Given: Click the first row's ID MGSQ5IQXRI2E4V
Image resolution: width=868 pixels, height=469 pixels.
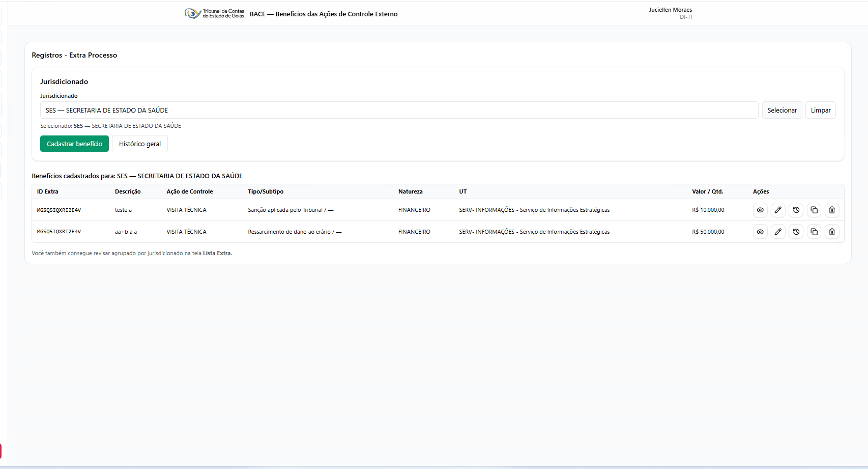Looking at the screenshot, I should click(59, 210).
